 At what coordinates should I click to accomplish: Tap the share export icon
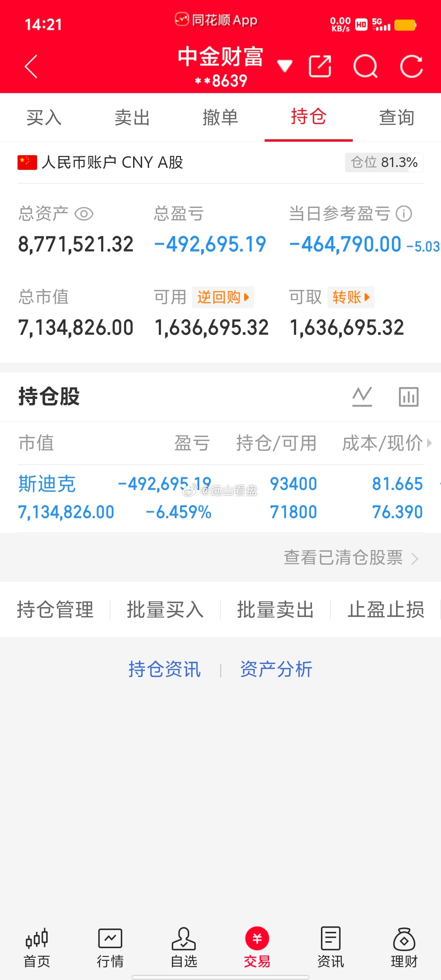[x=320, y=66]
